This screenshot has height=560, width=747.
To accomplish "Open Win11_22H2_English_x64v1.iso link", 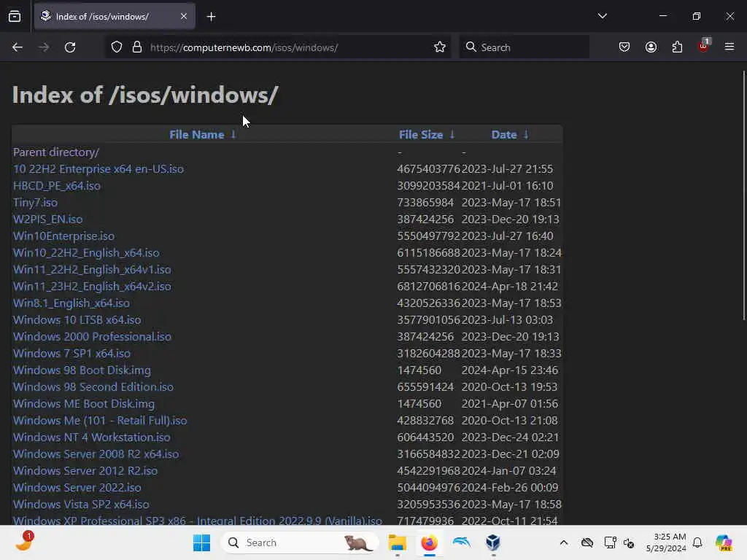I will click(92, 270).
